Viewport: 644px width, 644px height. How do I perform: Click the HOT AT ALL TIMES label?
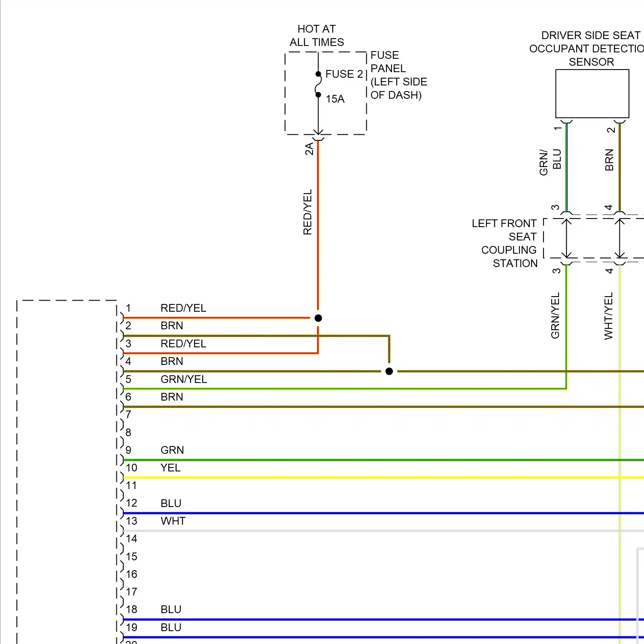317,36
